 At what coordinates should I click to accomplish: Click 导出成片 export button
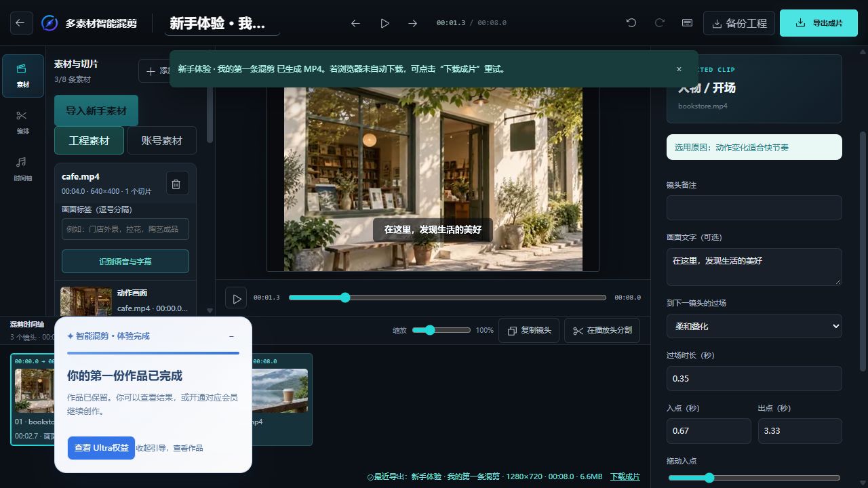[x=818, y=23]
